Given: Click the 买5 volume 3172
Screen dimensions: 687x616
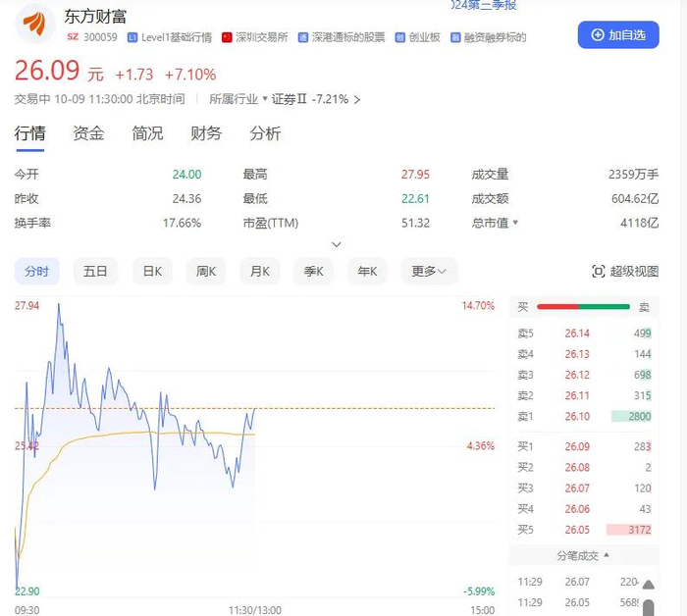Looking at the screenshot, I should point(640,530).
